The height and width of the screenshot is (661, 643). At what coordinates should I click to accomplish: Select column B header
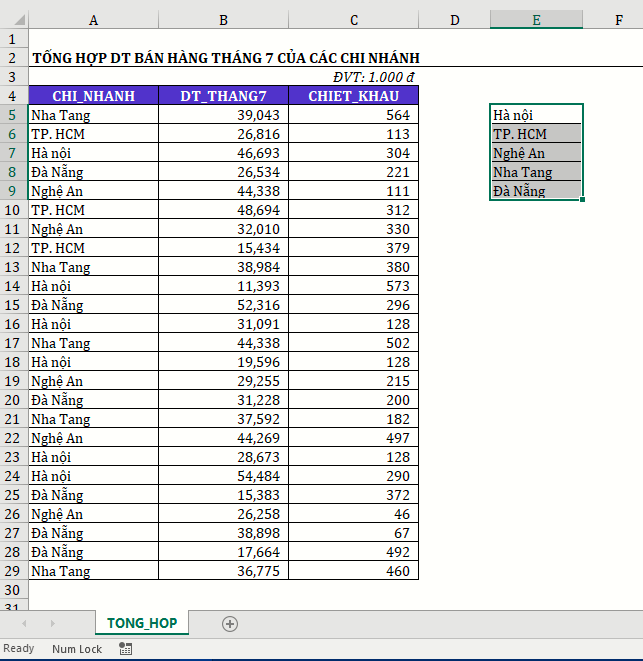[x=223, y=20]
